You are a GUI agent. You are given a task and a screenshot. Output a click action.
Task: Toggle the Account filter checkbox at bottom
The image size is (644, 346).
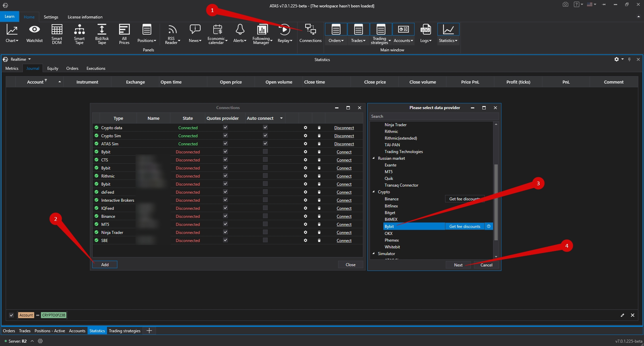tap(11, 315)
